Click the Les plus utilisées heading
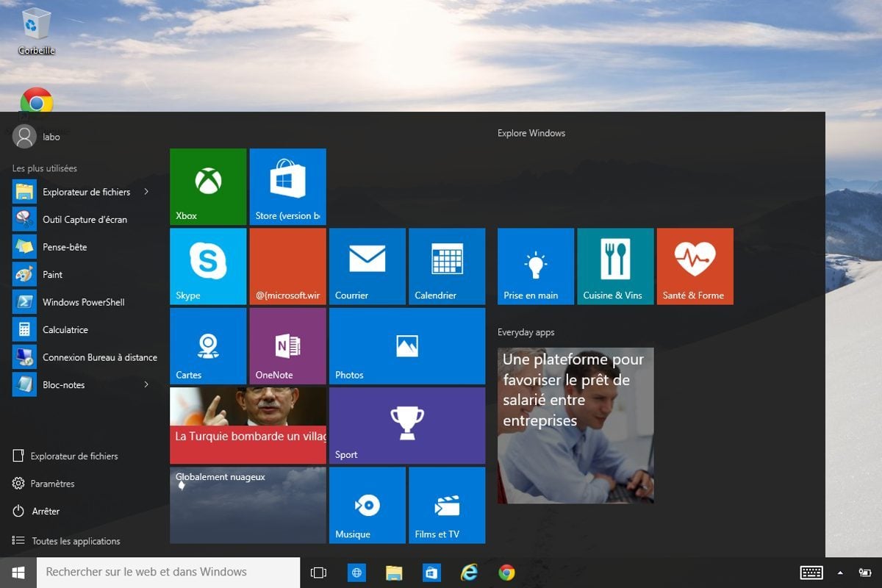 tap(45, 168)
